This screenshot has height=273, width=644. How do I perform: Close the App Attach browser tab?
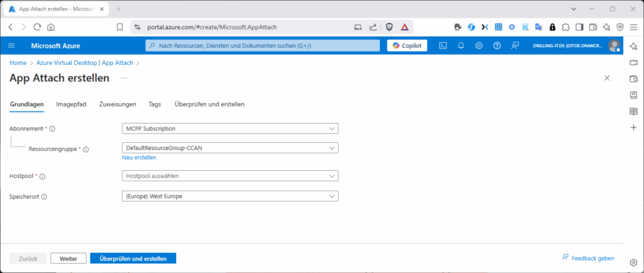(x=102, y=9)
